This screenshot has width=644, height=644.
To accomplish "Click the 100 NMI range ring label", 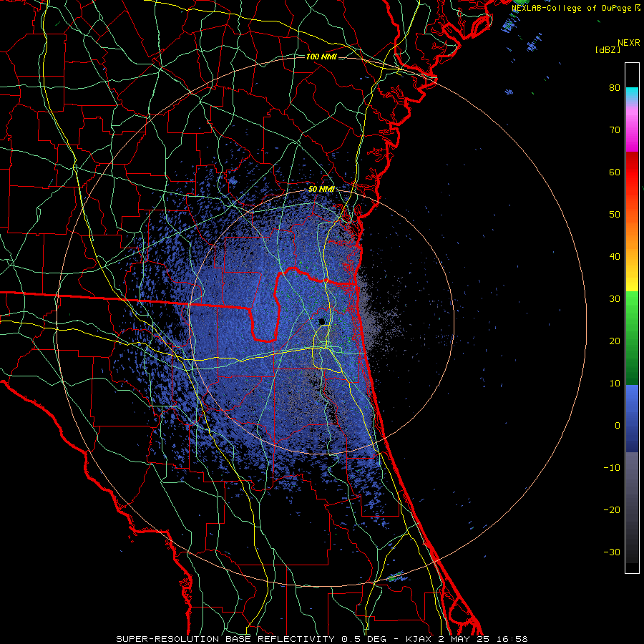I will pyautogui.click(x=321, y=57).
